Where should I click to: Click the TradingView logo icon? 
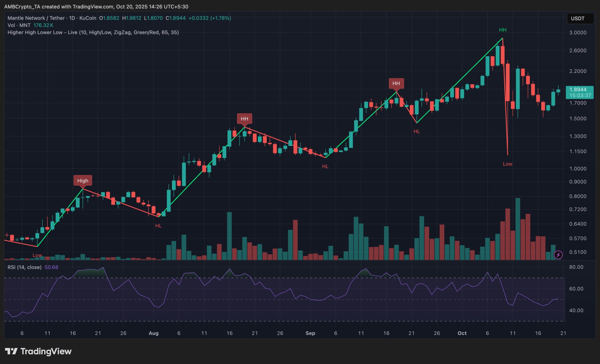(x=11, y=352)
